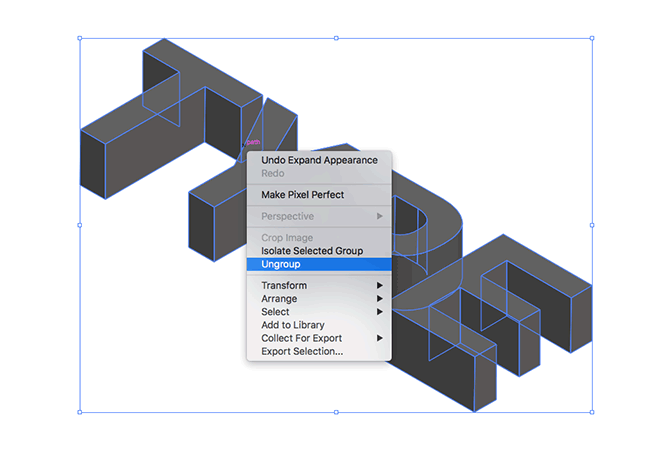Open Collect For Export submenu arrow
Image resolution: width=660 pixels, height=469 pixels.
tap(380, 338)
